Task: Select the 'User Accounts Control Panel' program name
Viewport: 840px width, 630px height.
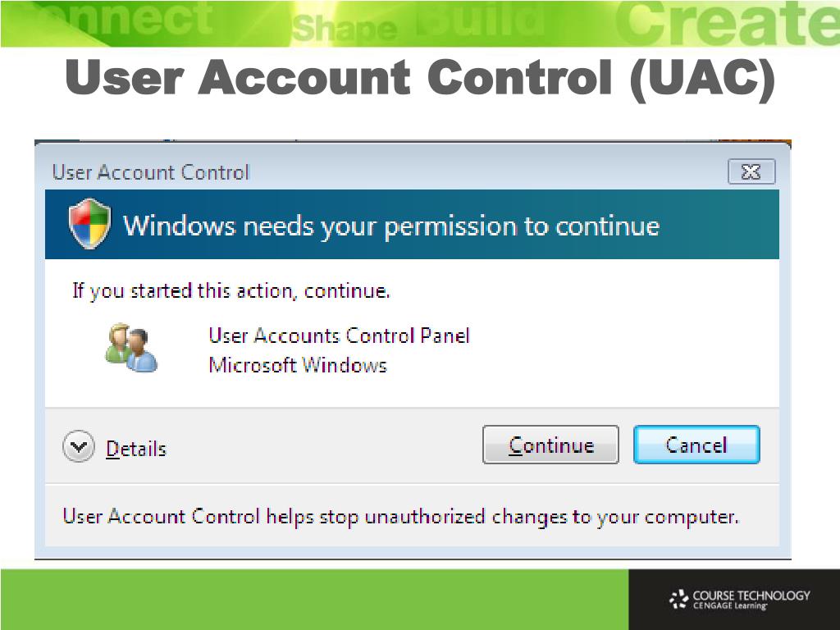Action: point(339,336)
